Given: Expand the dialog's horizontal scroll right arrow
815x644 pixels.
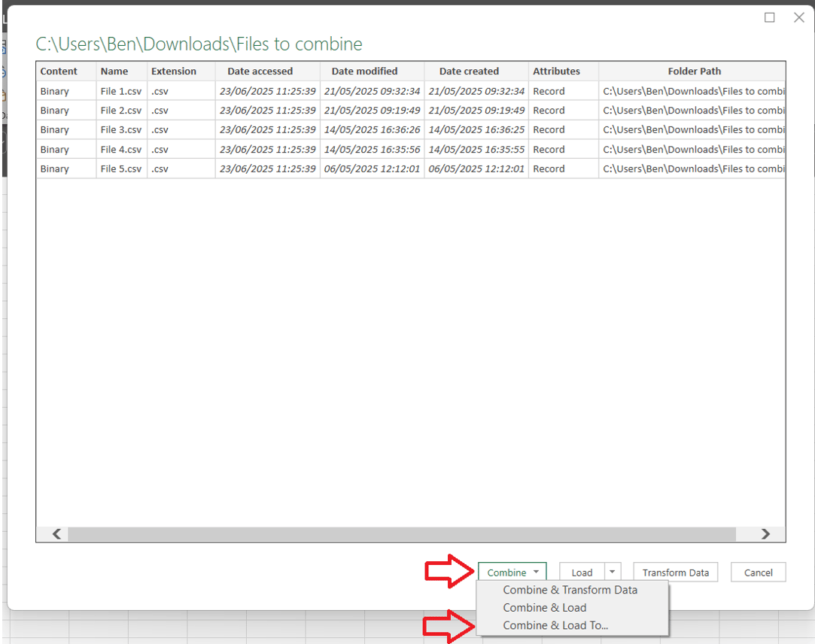Looking at the screenshot, I should coord(765,534).
